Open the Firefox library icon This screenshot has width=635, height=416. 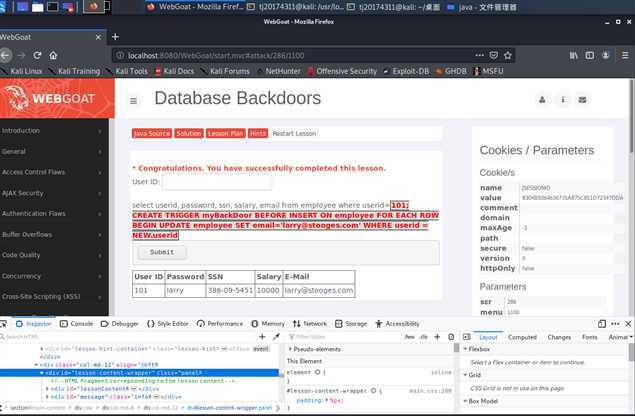point(573,55)
